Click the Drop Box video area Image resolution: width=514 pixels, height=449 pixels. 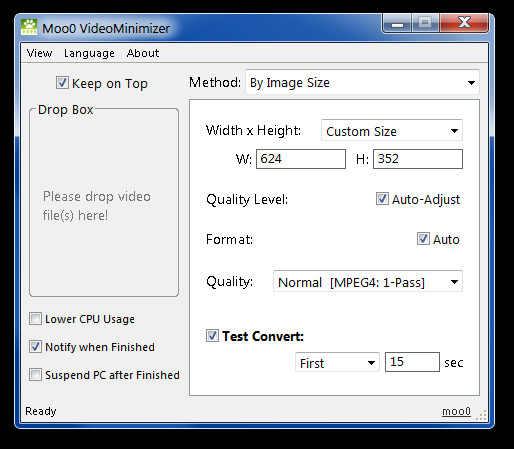pyautogui.click(x=104, y=202)
